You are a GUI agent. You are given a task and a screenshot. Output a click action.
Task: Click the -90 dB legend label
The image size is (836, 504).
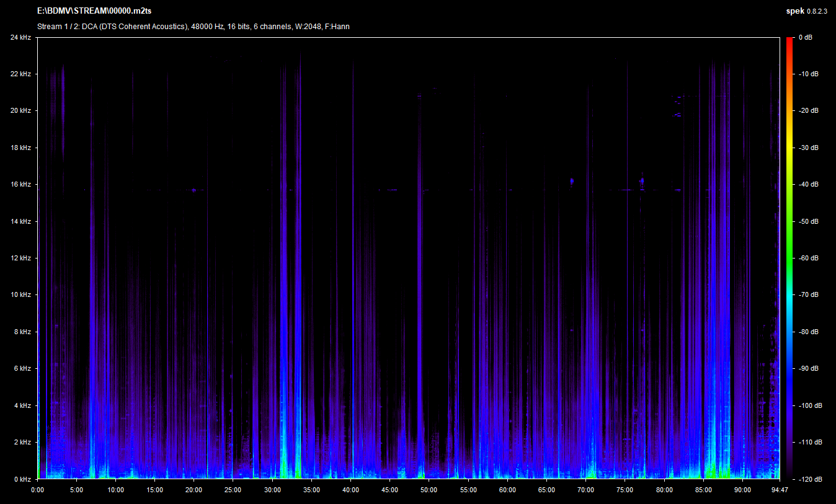click(808, 369)
